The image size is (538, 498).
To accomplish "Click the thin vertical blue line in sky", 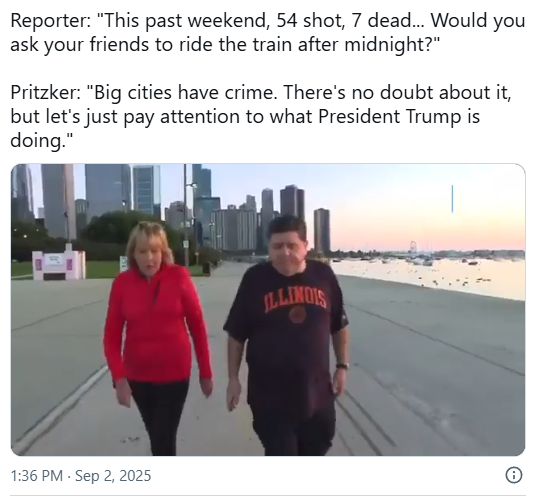I will click(x=452, y=198).
